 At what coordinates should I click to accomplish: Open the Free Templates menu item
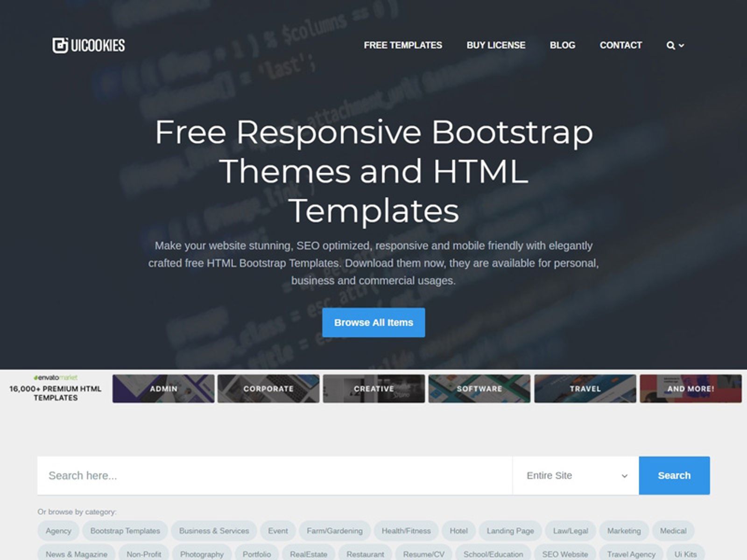tap(403, 45)
